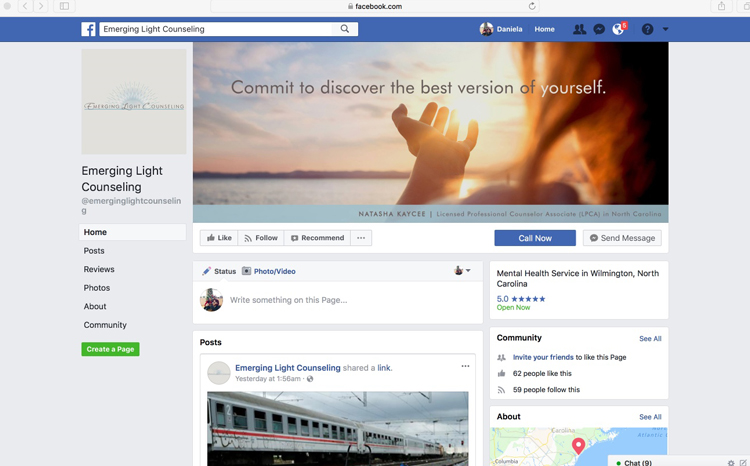Click the Follow button

[x=261, y=238]
